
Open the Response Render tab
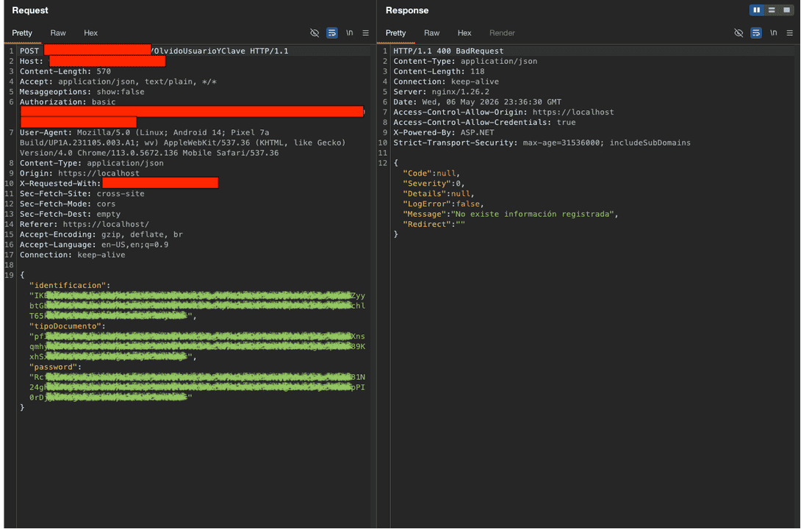click(502, 33)
